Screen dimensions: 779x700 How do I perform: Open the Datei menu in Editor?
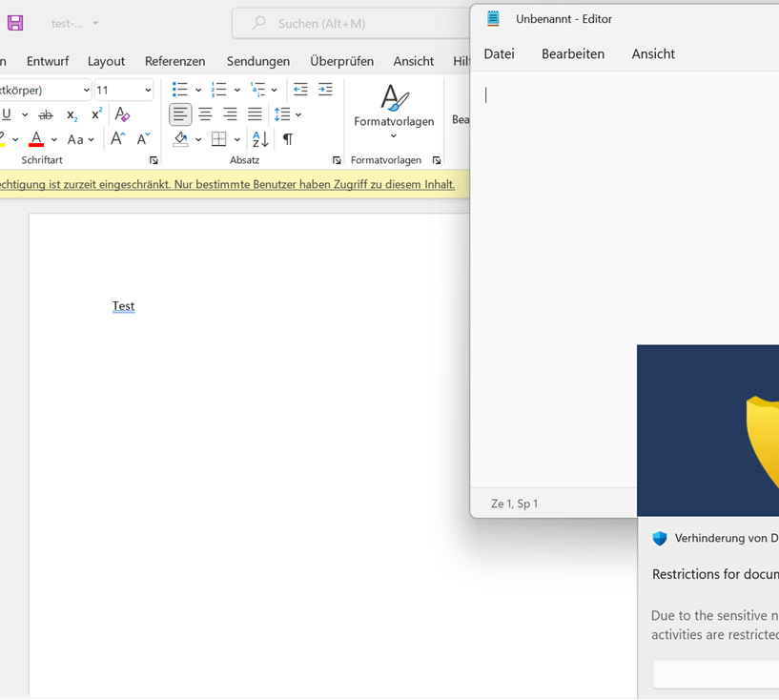(x=500, y=53)
